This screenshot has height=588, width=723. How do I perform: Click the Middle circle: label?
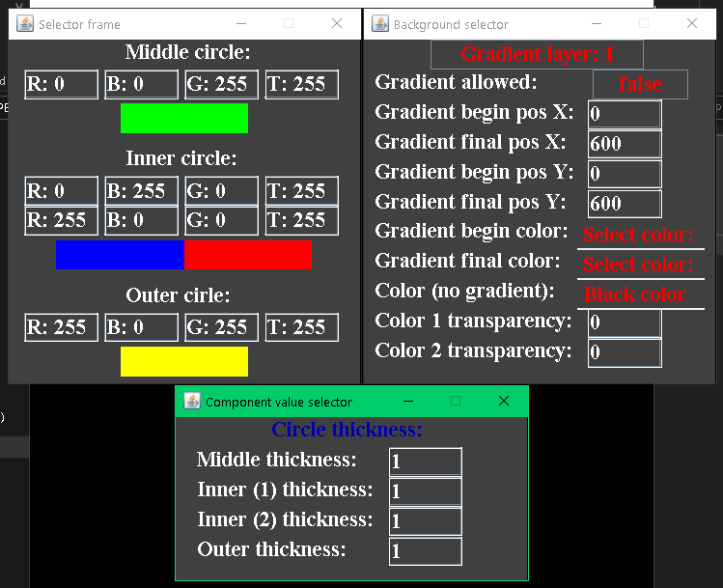pyautogui.click(x=187, y=52)
